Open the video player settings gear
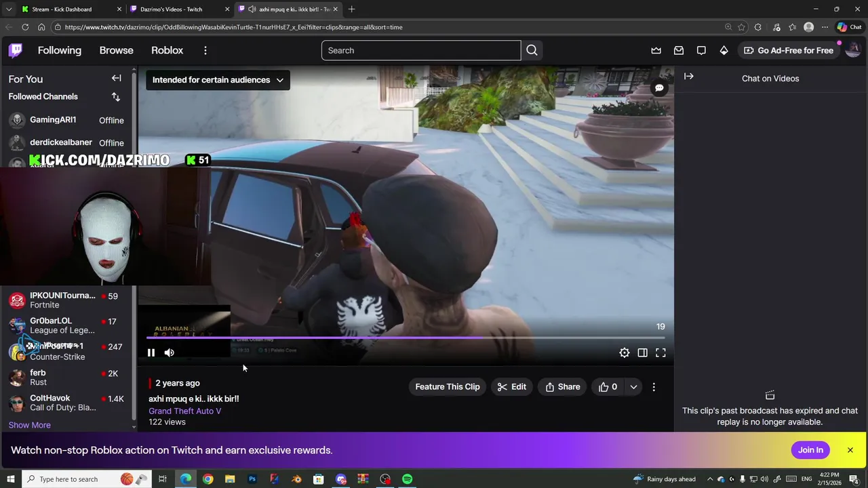 [x=624, y=352]
